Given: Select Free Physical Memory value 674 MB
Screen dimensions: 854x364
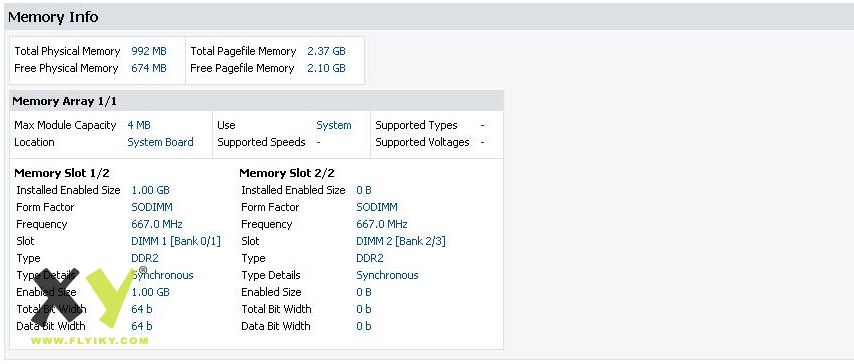Looking at the screenshot, I should click(x=149, y=68).
